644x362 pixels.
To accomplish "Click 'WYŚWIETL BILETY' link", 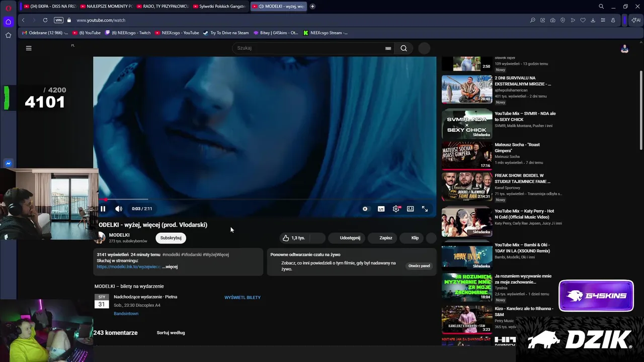I will 243,298.
